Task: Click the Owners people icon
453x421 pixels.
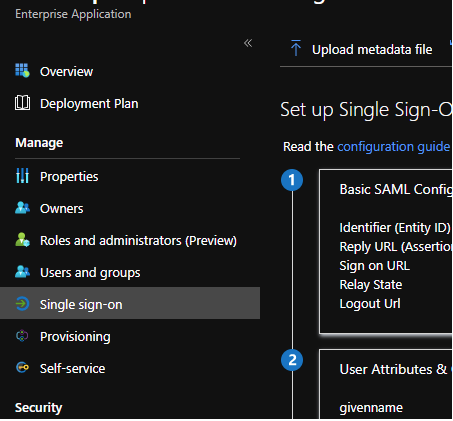Action: pos(22,208)
